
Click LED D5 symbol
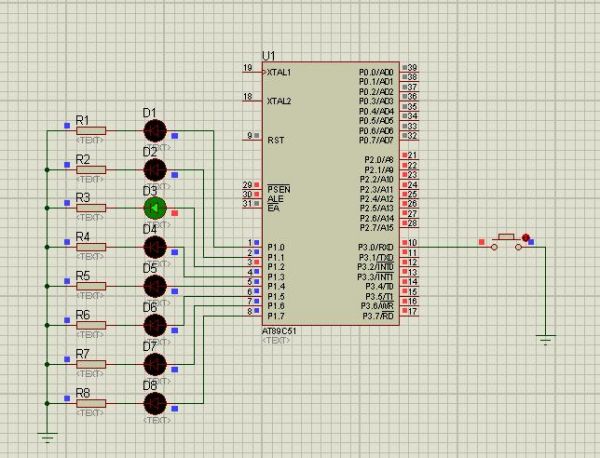154,286
